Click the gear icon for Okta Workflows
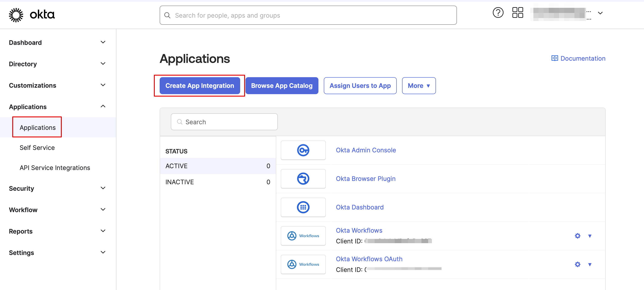Screen dimensions: 644x290 click(578, 236)
